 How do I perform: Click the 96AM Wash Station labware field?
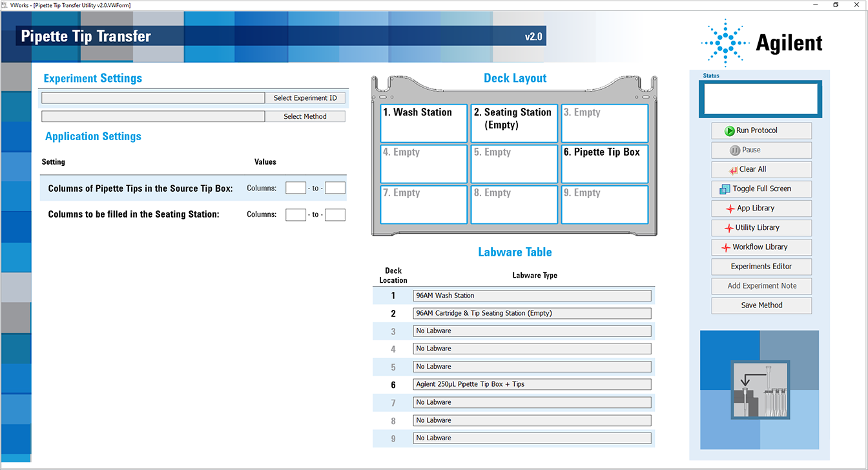tap(532, 296)
